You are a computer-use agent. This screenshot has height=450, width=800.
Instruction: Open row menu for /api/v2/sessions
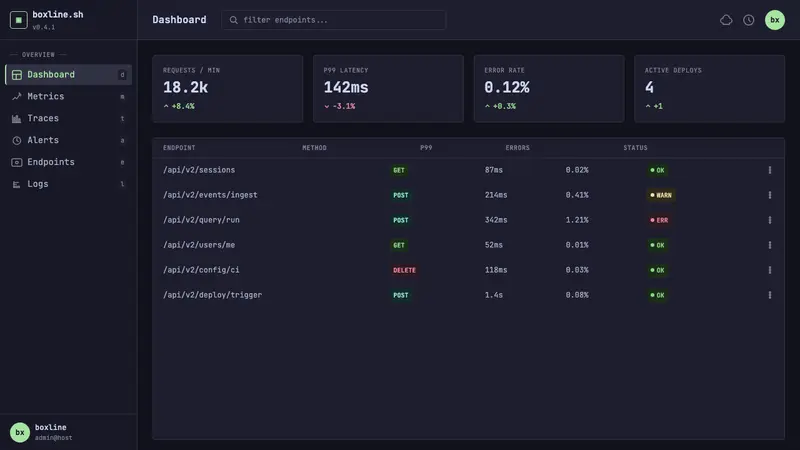pyautogui.click(x=769, y=170)
